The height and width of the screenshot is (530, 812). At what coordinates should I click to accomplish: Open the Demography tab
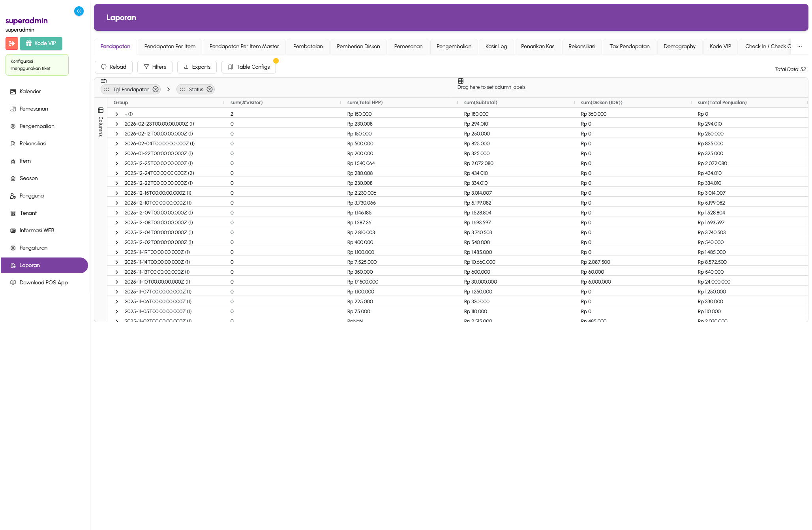coord(679,46)
